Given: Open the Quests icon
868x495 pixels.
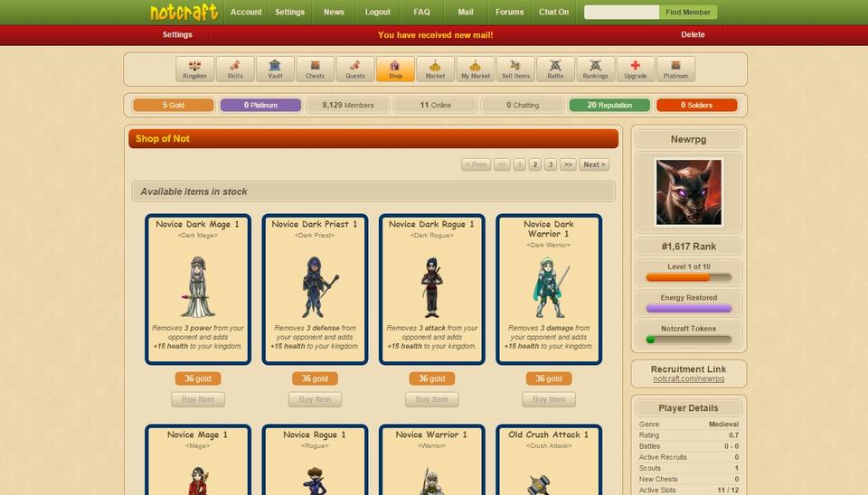Looking at the screenshot, I should (355, 70).
